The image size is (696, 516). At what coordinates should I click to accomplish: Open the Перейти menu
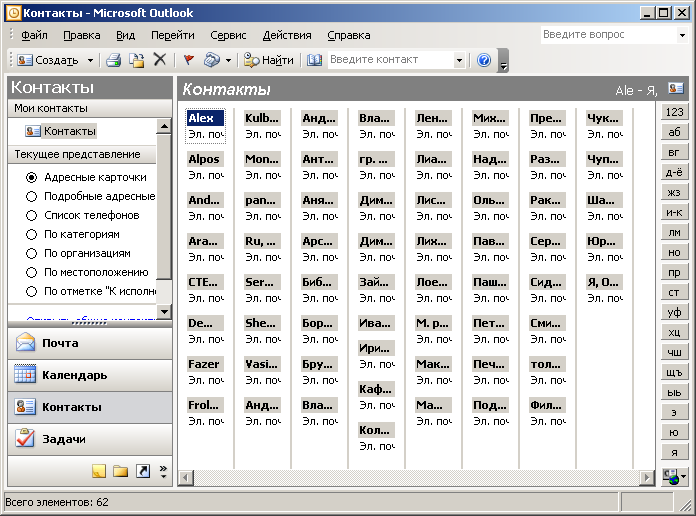(173, 35)
